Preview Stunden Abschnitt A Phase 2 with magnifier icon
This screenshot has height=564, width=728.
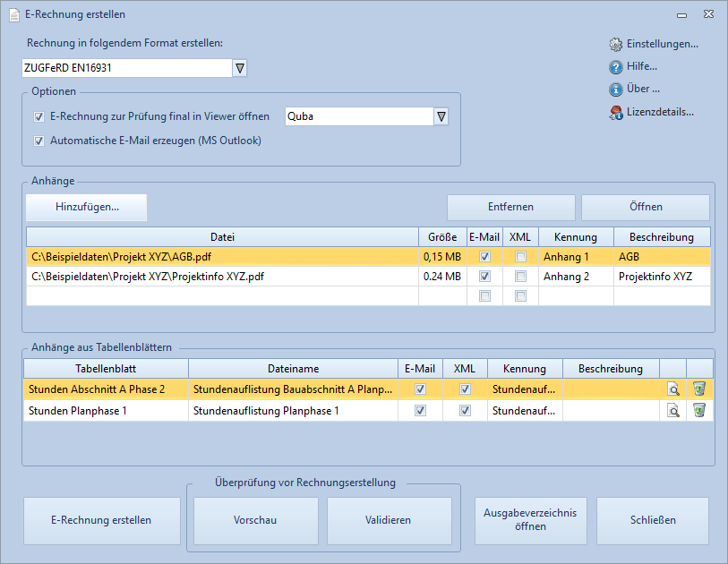(673, 389)
